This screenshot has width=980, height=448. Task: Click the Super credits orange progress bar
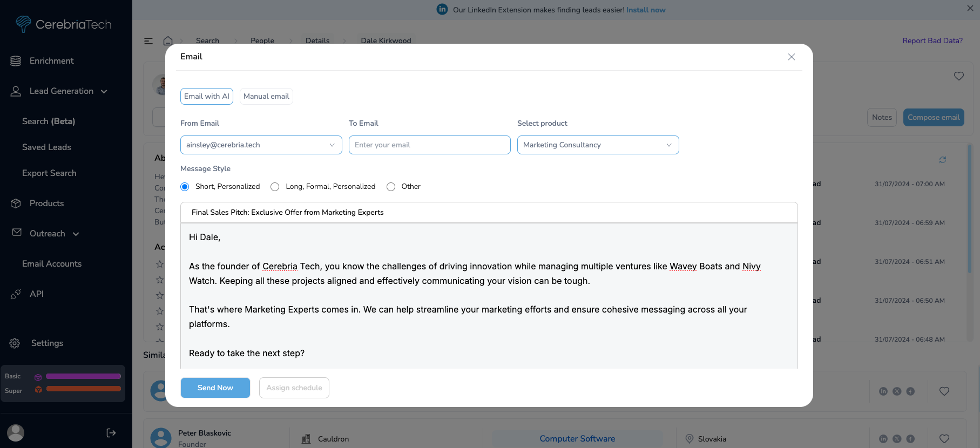pyautogui.click(x=83, y=389)
